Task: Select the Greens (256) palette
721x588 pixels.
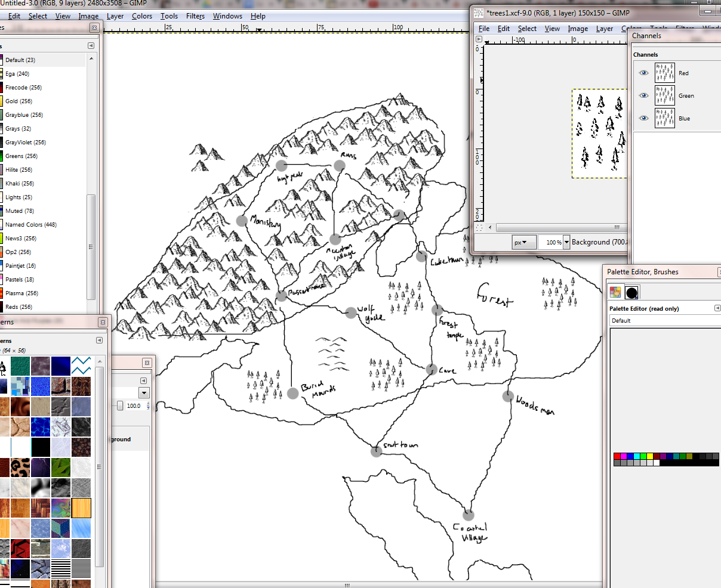Action: coord(43,156)
